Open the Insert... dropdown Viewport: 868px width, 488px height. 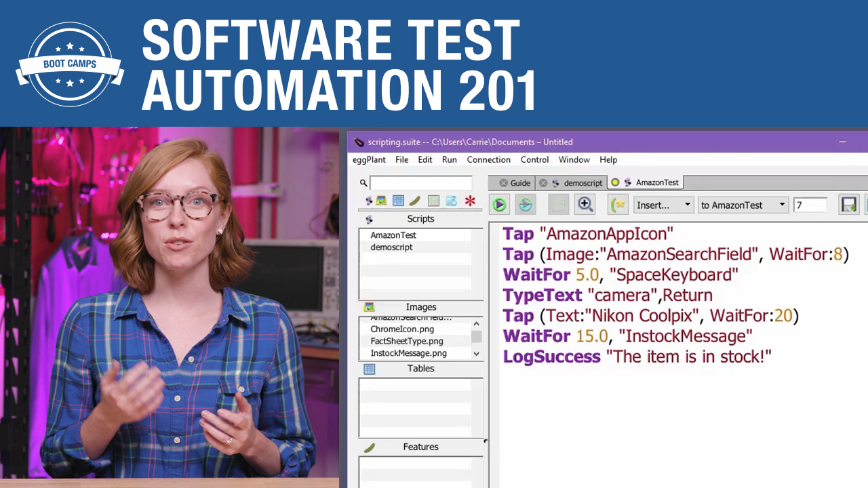(x=663, y=205)
